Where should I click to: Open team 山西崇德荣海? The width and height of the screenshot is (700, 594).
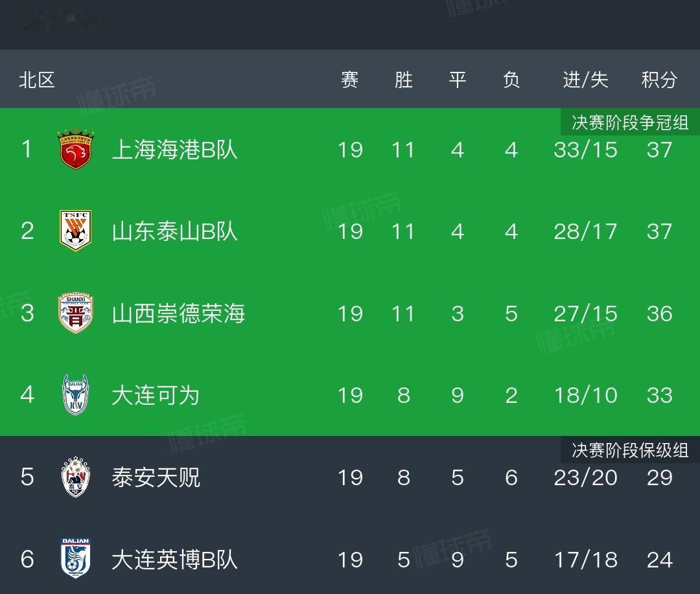(x=179, y=314)
